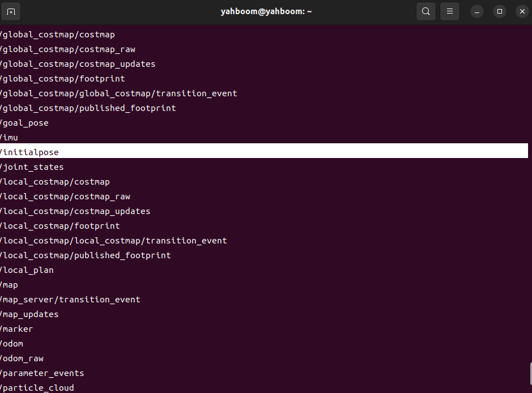The width and height of the screenshot is (532, 393).
Task: Maximize the terminal window
Action: (x=500, y=11)
